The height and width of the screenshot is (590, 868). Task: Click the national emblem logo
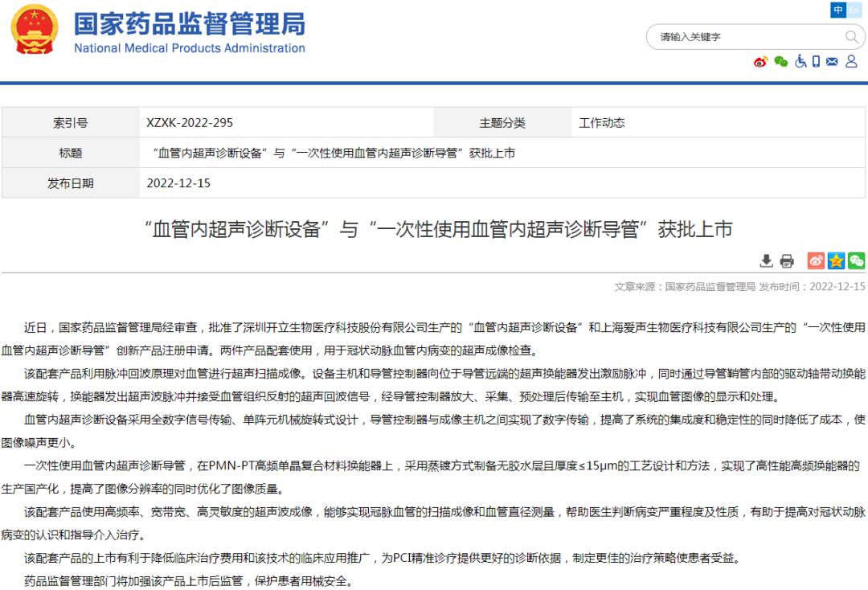(x=35, y=30)
